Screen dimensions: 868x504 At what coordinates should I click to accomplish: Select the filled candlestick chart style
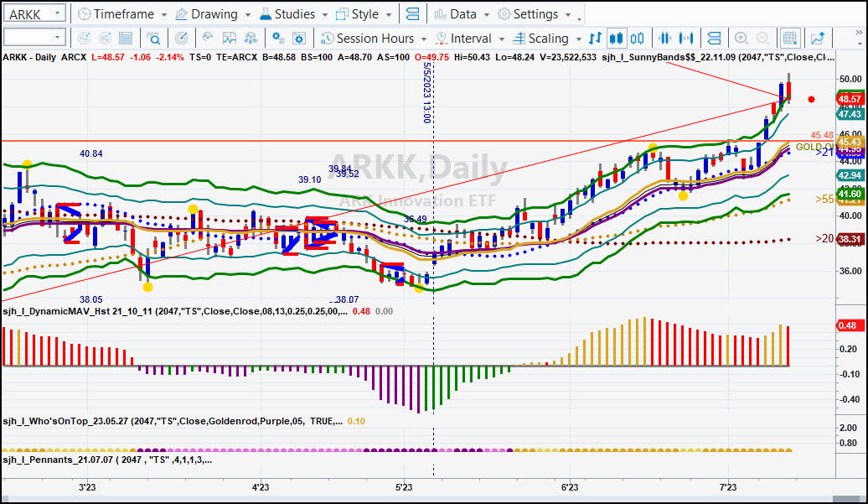pyautogui.click(x=616, y=39)
